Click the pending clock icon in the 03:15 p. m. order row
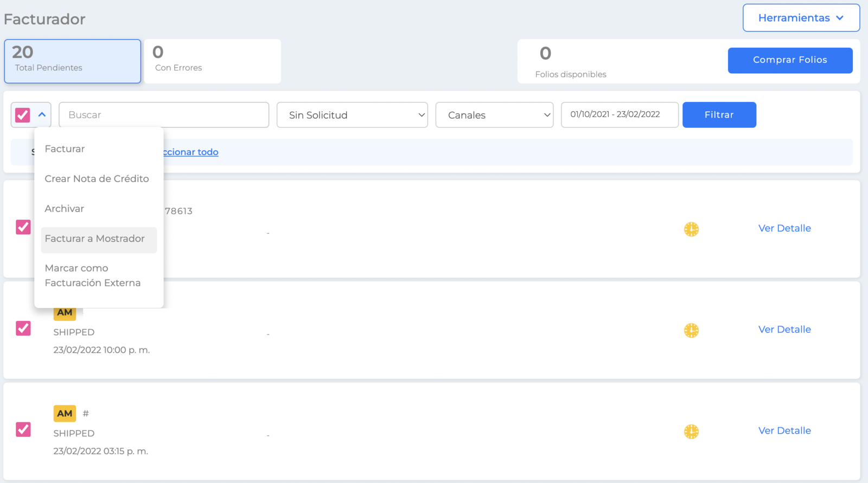This screenshot has width=868, height=483. [691, 432]
